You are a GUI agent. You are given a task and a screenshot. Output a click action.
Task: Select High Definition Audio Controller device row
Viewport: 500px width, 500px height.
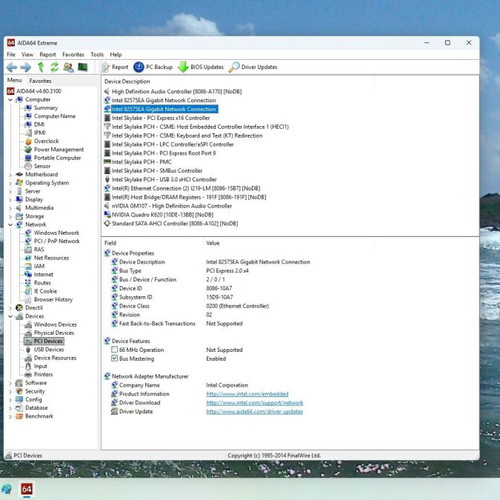177,92
